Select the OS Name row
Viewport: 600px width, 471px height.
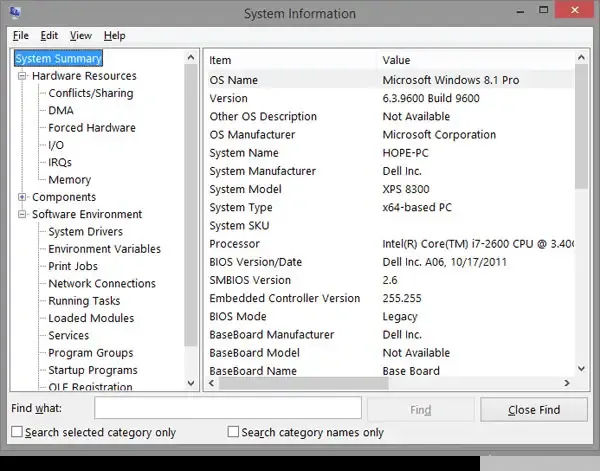(390, 80)
